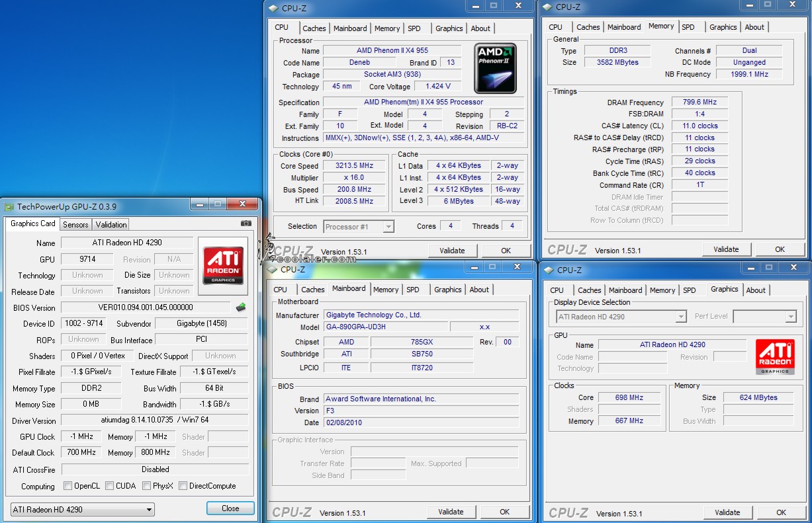Image resolution: width=812 pixels, height=523 pixels.
Task: Click the Device ID value 1002 - 9714
Action: 83,324
